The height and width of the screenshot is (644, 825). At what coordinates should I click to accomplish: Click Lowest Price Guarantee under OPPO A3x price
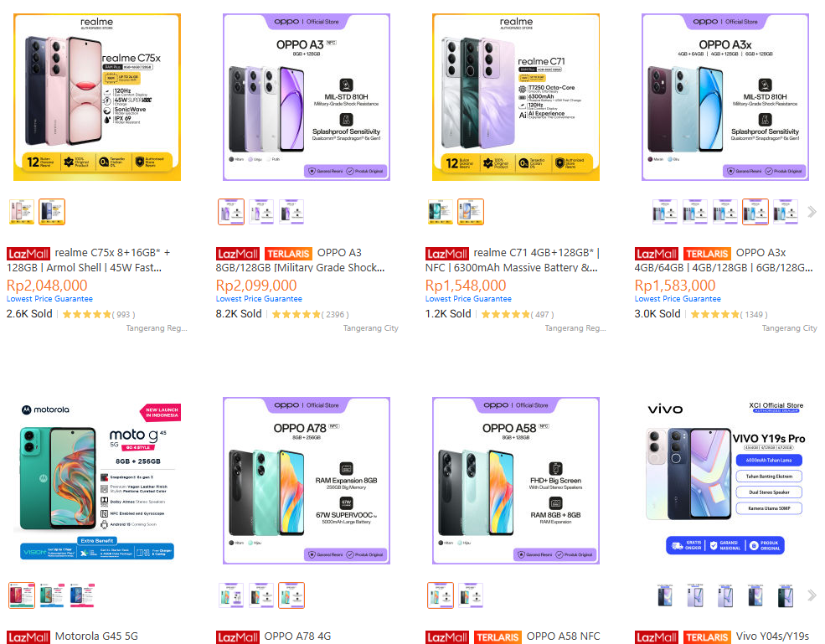[678, 299]
